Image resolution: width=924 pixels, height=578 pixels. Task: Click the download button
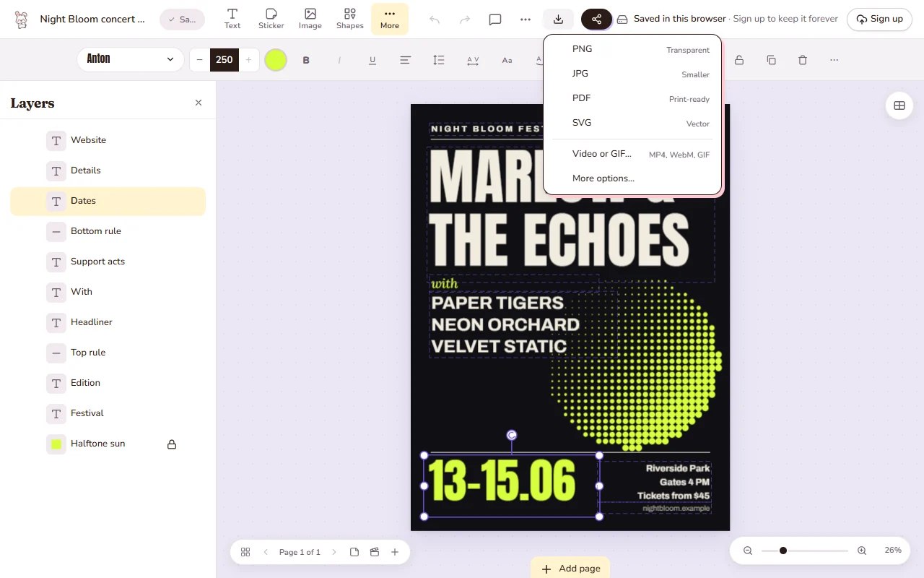558,20
